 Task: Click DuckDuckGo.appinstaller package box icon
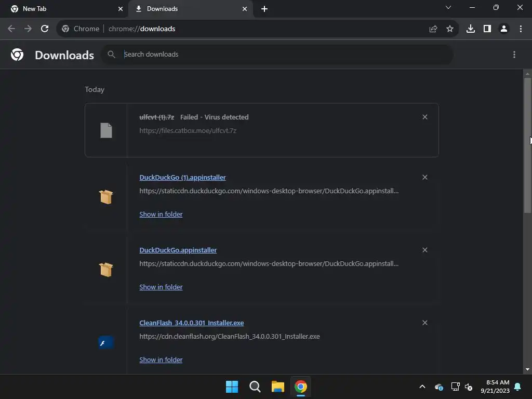(106, 270)
